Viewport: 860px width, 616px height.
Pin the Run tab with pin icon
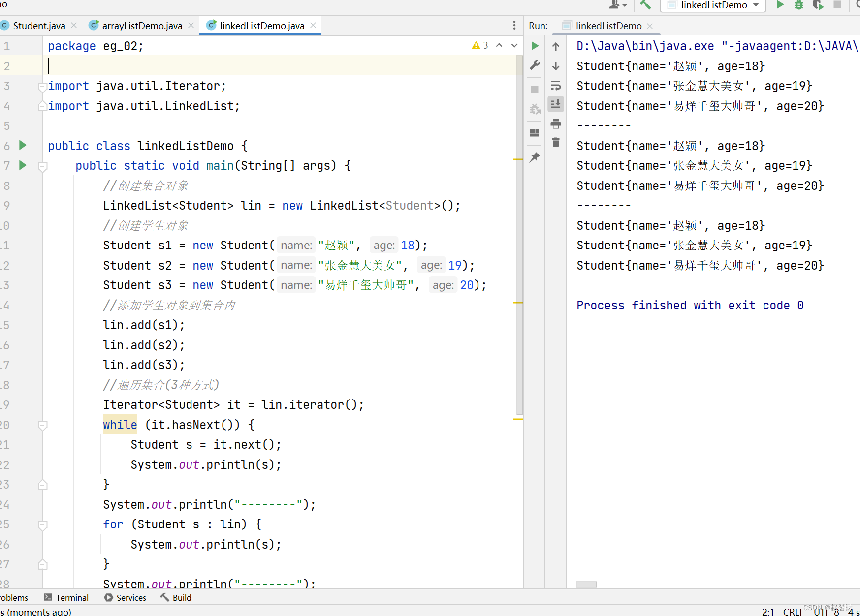pos(535,157)
